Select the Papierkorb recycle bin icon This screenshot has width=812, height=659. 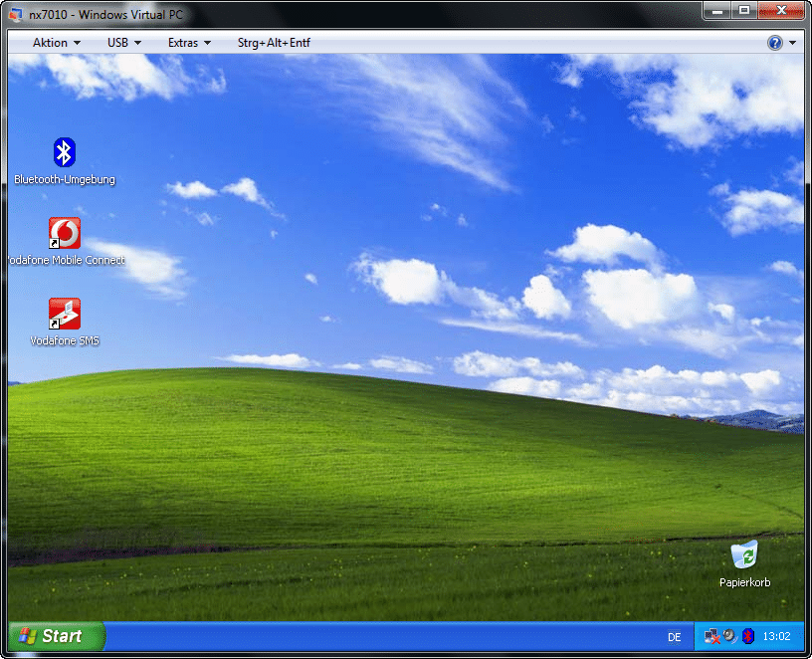coord(744,563)
